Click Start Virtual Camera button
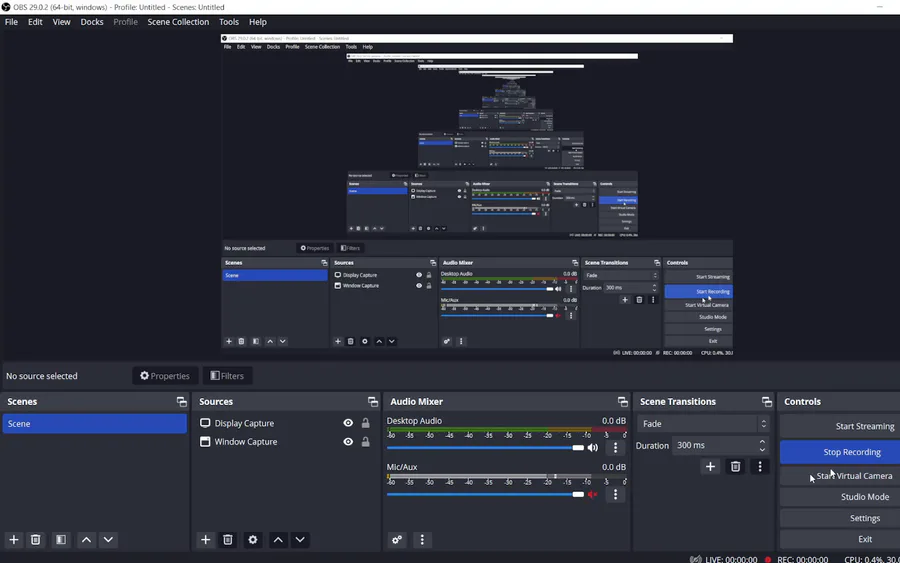This screenshot has height=563, width=900. (840, 476)
